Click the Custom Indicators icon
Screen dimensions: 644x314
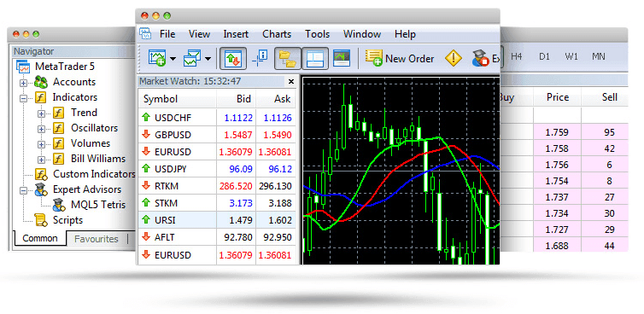click(41, 174)
